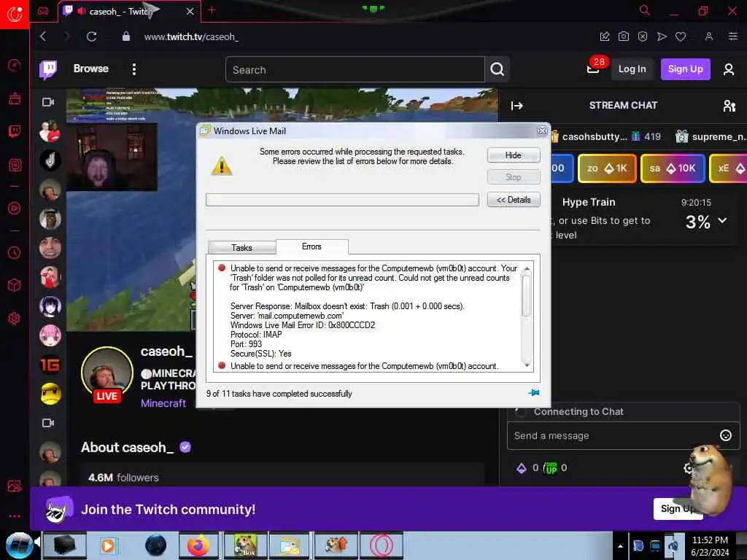Open followed channels camera icon in Twitch sidebar
Image resolution: width=747 pixels, height=560 pixels.
[x=48, y=102]
